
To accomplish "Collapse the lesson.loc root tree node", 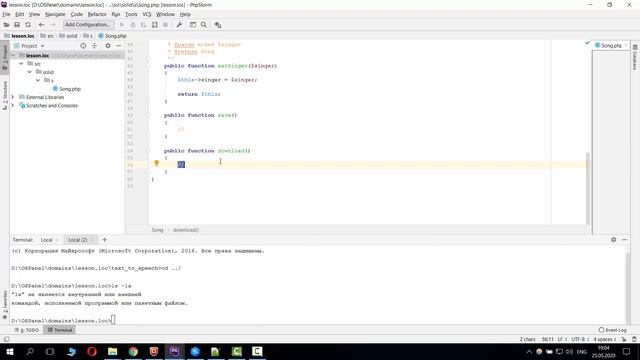I will click(x=13, y=55).
